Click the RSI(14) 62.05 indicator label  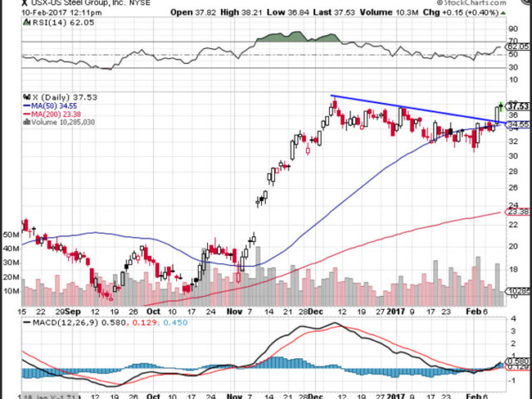tap(63, 22)
